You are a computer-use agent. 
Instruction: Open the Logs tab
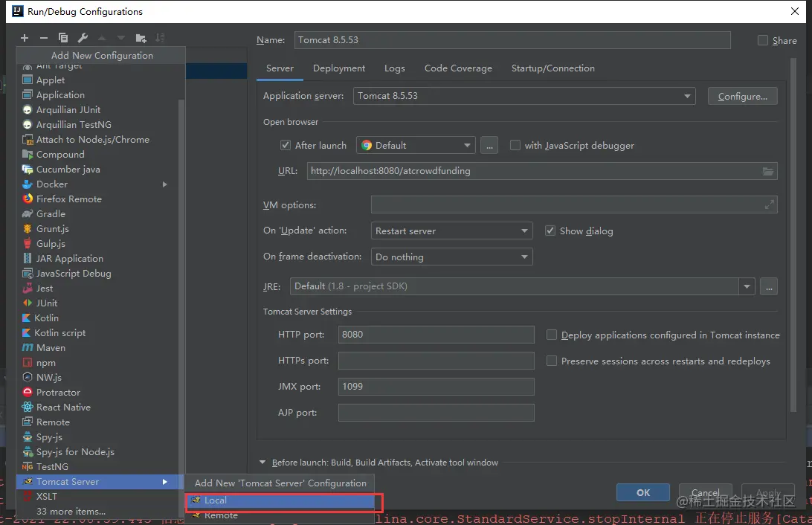point(395,68)
